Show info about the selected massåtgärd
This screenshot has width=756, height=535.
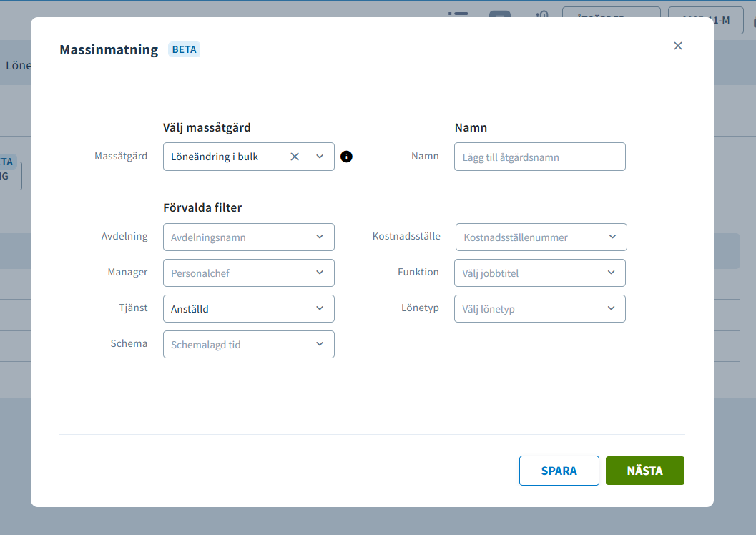pos(346,157)
